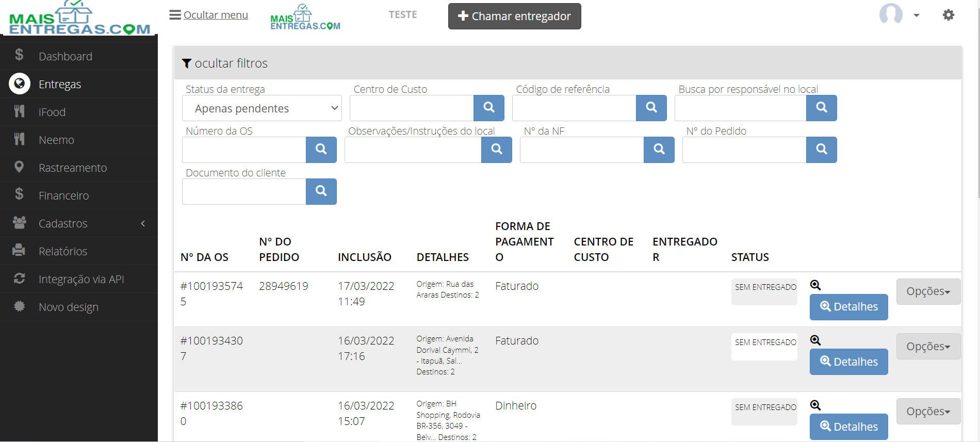The height and width of the screenshot is (442, 980).
Task: Click the Centro de Custo search icon
Action: pos(489,108)
